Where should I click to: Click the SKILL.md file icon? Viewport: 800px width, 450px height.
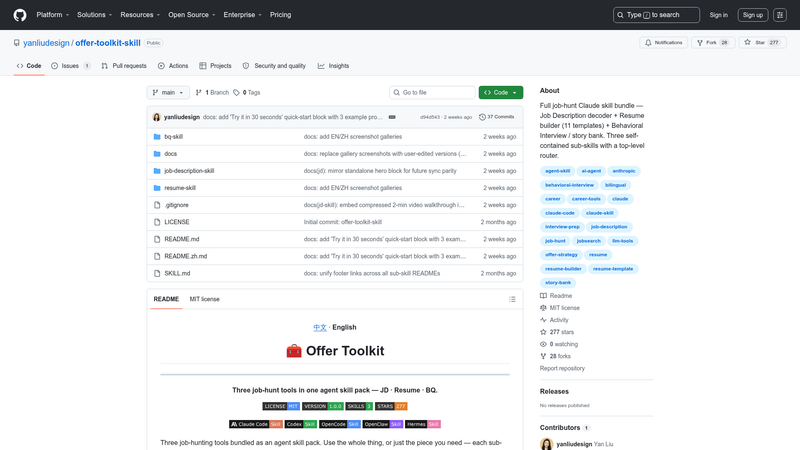[157, 273]
